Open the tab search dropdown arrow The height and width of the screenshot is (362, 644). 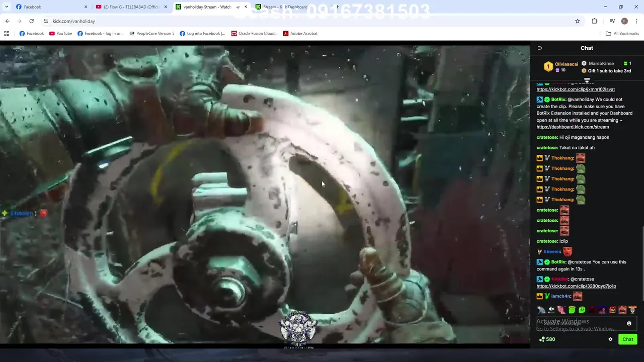[7, 7]
